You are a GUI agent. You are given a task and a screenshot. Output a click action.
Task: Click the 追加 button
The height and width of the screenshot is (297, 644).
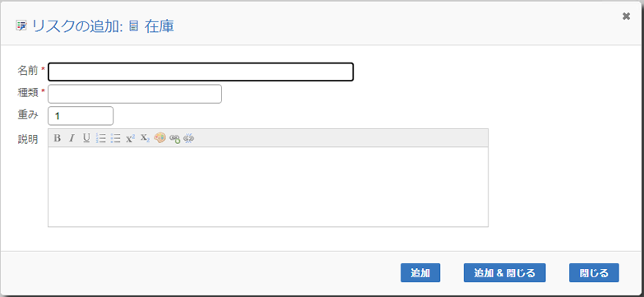(420, 273)
